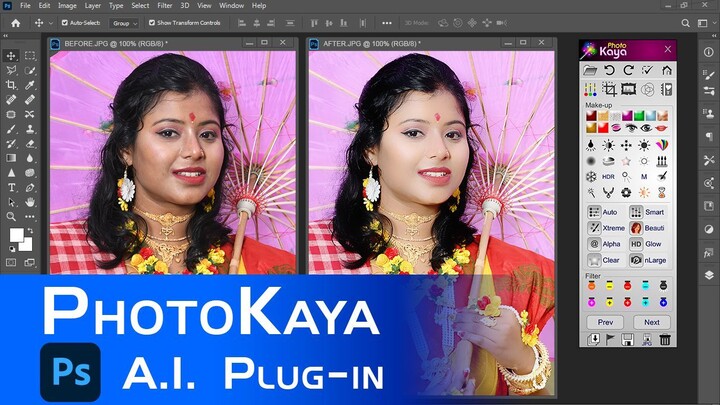Click the Next button in PhotoKaya
Screen dimensions: 720x405
pyautogui.click(x=651, y=322)
